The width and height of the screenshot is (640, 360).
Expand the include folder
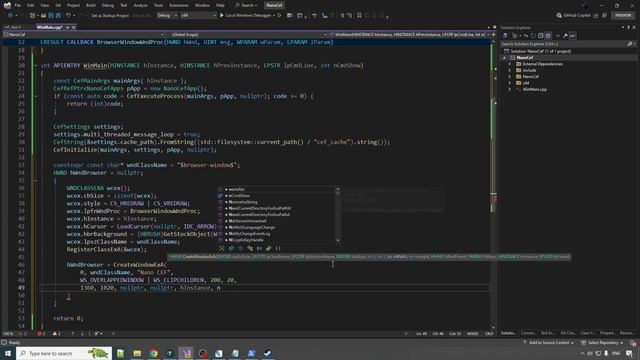pyautogui.click(x=509, y=70)
